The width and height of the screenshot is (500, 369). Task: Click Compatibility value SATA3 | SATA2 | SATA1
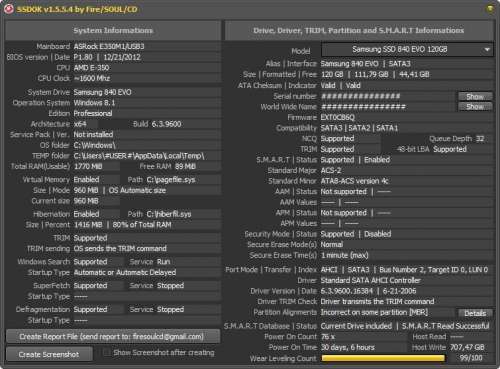tap(359, 128)
